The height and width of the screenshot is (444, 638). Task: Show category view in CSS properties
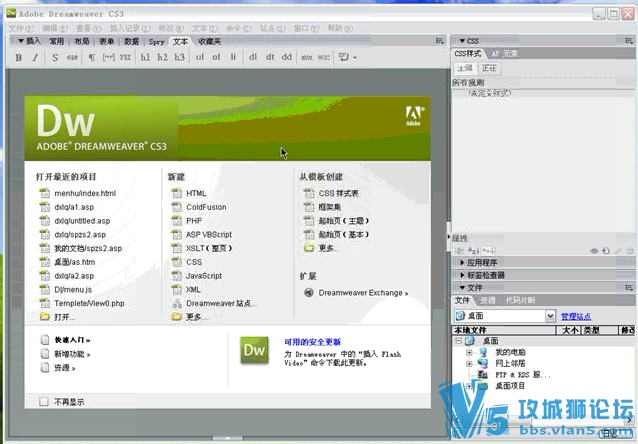(460, 251)
